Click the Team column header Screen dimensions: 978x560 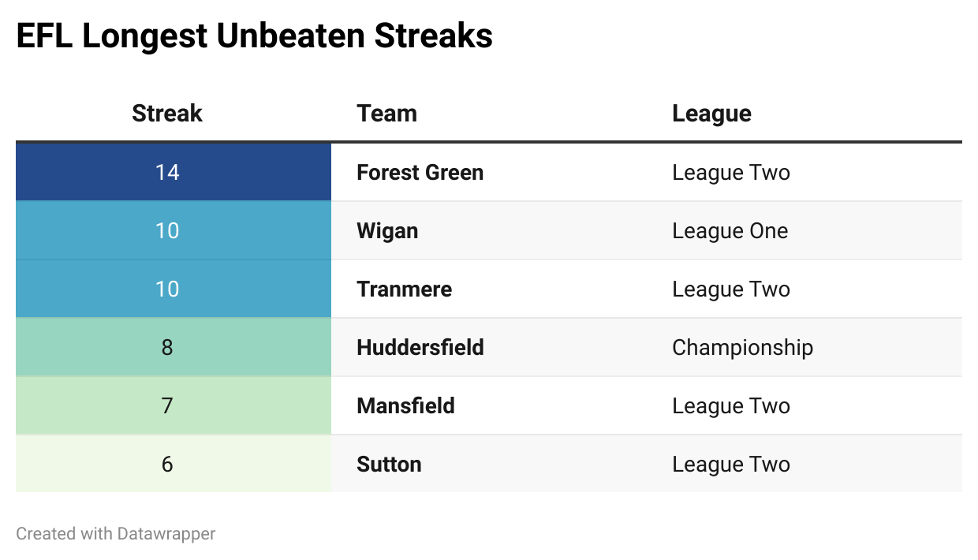tap(386, 114)
